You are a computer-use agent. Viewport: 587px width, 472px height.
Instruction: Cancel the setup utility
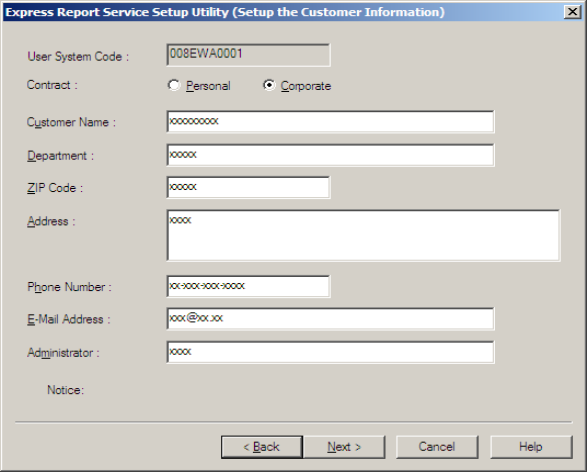[437, 447]
